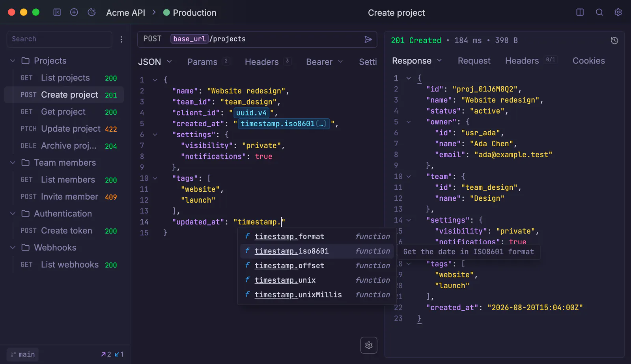The height and width of the screenshot is (364, 631).
Task: Collapse the Projects folder
Action: [x=13, y=61]
